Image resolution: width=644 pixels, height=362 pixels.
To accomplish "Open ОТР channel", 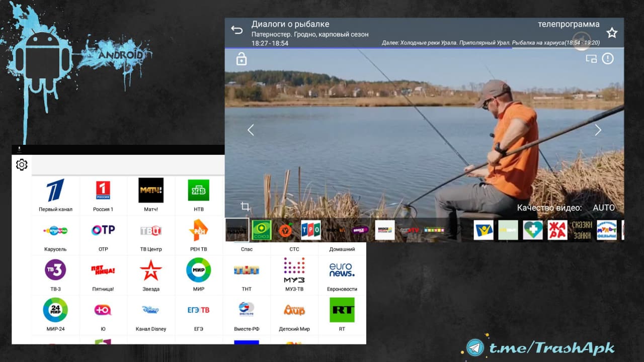I will (103, 235).
